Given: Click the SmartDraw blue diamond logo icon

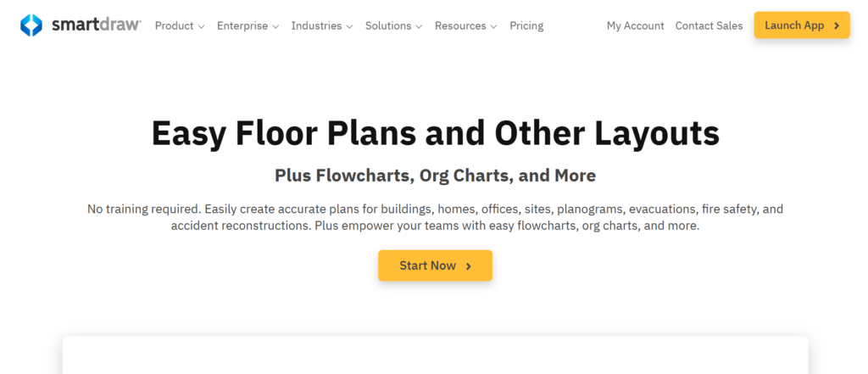Looking at the screenshot, I should point(31,25).
